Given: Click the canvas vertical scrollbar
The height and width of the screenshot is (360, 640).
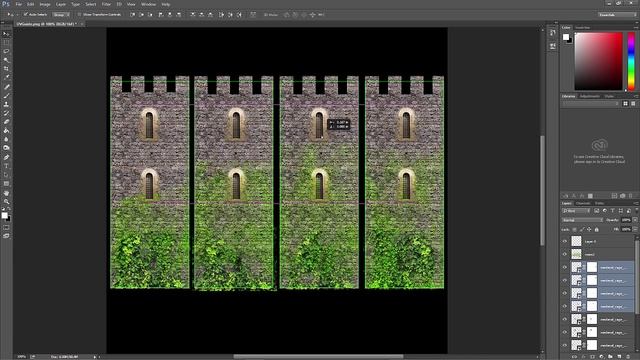Looking at the screenshot, I should 542,191.
